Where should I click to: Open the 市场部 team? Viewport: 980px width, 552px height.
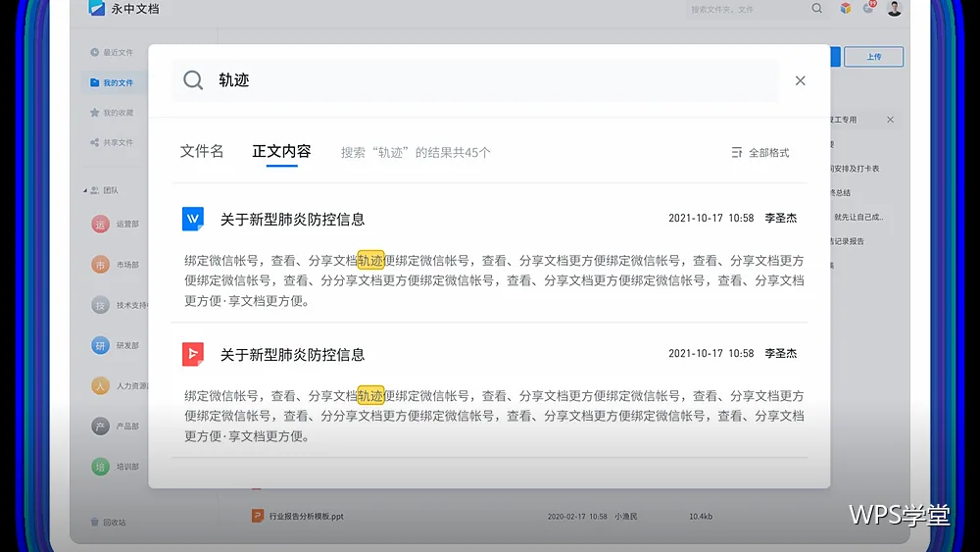116,265
